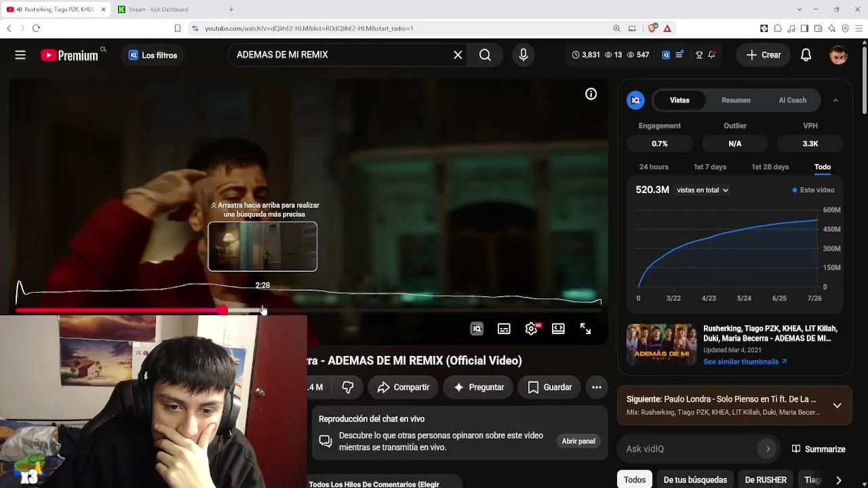The width and height of the screenshot is (868, 488).
Task: Click the seek preview thumbnail
Action: click(x=262, y=247)
